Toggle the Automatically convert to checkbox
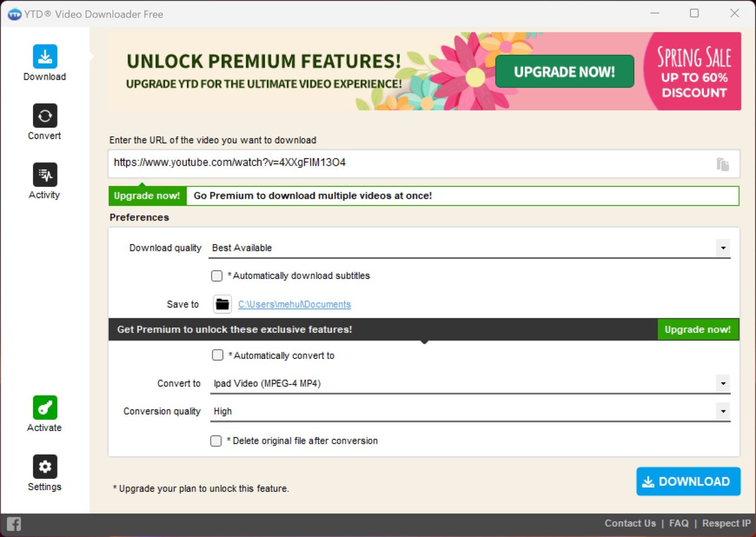Image resolution: width=756 pixels, height=537 pixels. (x=217, y=355)
